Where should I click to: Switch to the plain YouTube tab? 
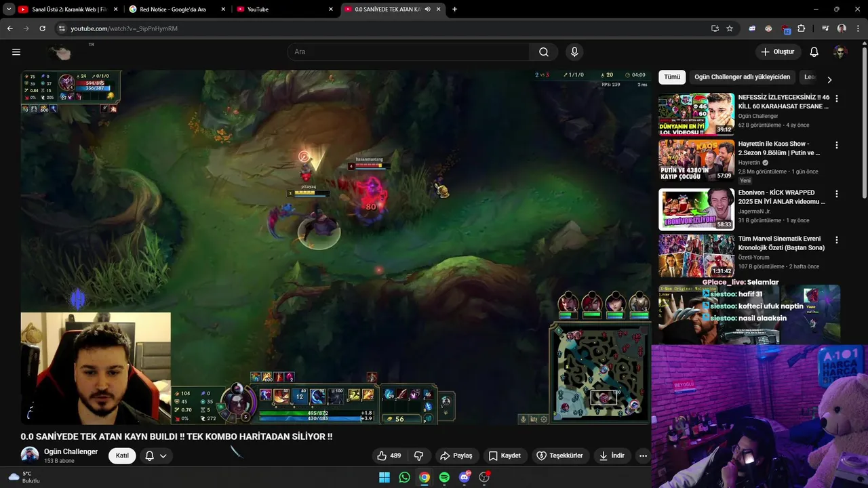click(285, 9)
